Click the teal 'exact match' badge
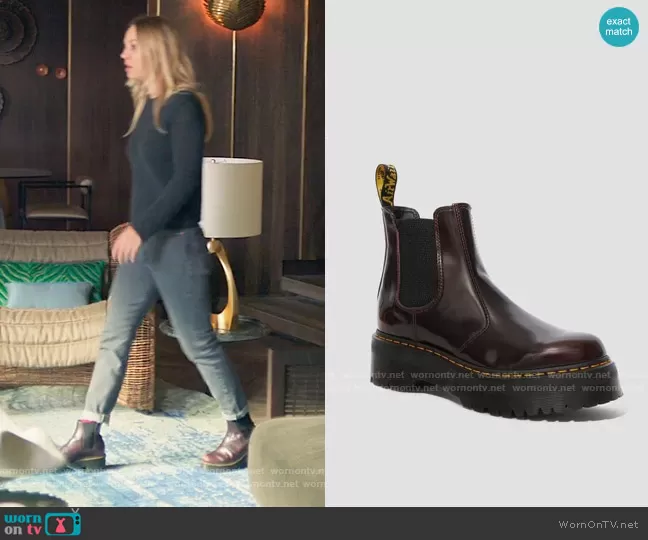The width and height of the screenshot is (648, 540). (619, 26)
